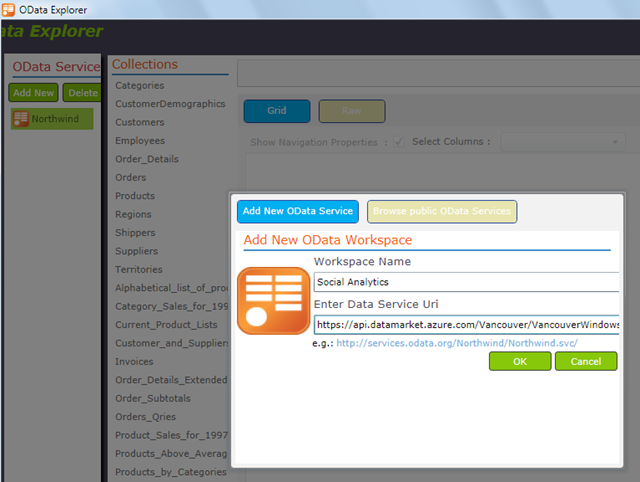Select the Current_Product_Lists collection

click(x=166, y=324)
